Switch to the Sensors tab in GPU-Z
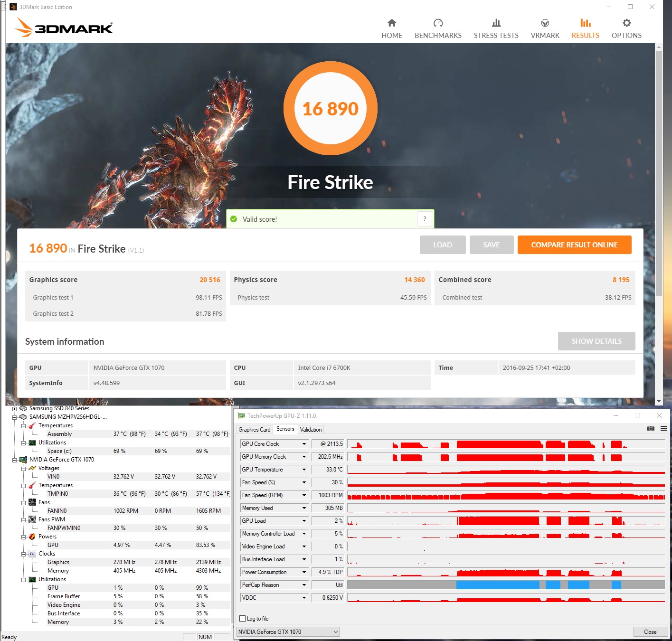This screenshot has height=641, width=672. [285, 429]
